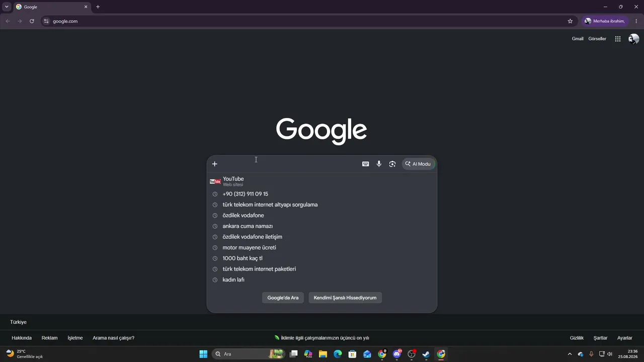Open the Şartlar footer link

point(600,338)
